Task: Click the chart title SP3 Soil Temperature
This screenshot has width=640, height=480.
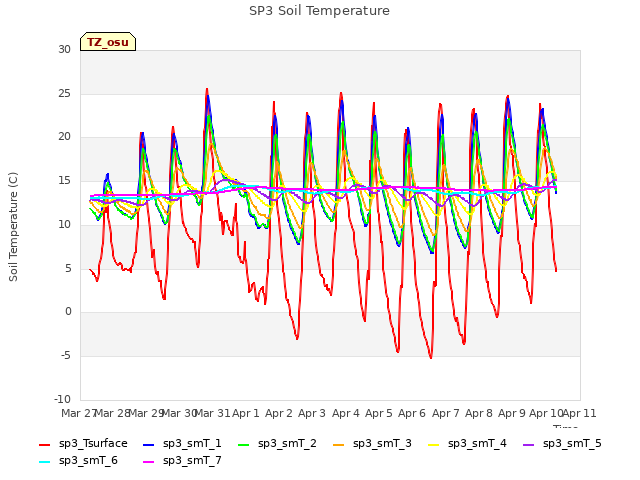Action: (319, 11)
